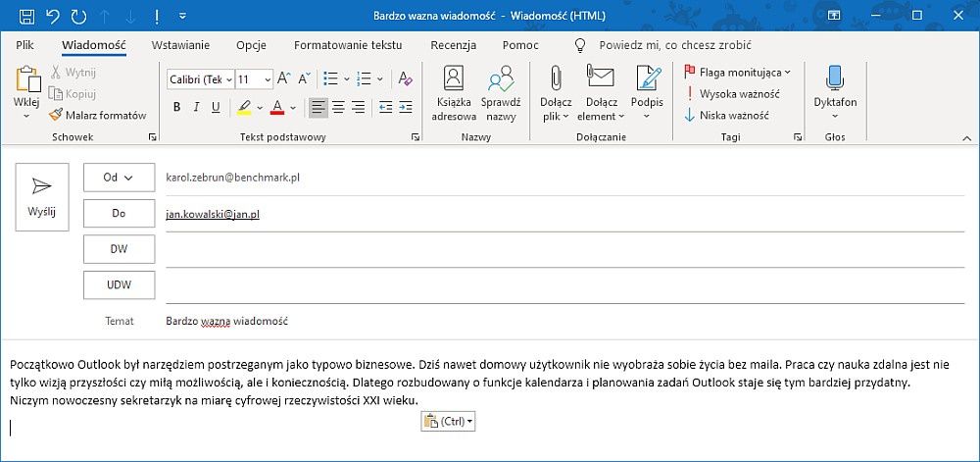This screenshot has height=462, width=980.
Task: Click the Wytnij scissors command
Action: [73, 73]
